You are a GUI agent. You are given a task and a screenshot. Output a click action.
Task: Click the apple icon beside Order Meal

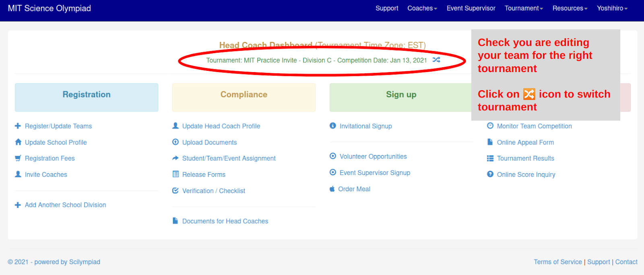point(332,189)
